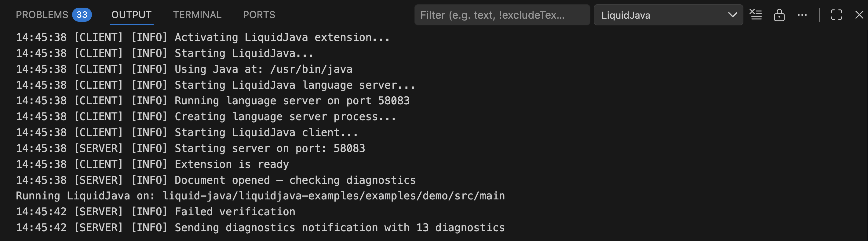Show the Ports tab

tap(259, 15)
